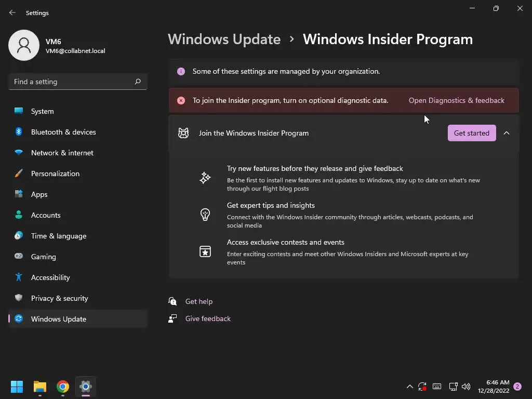The image size is (532, 399).
Task: Select the Gaming category
Action: tap(78, 257)
